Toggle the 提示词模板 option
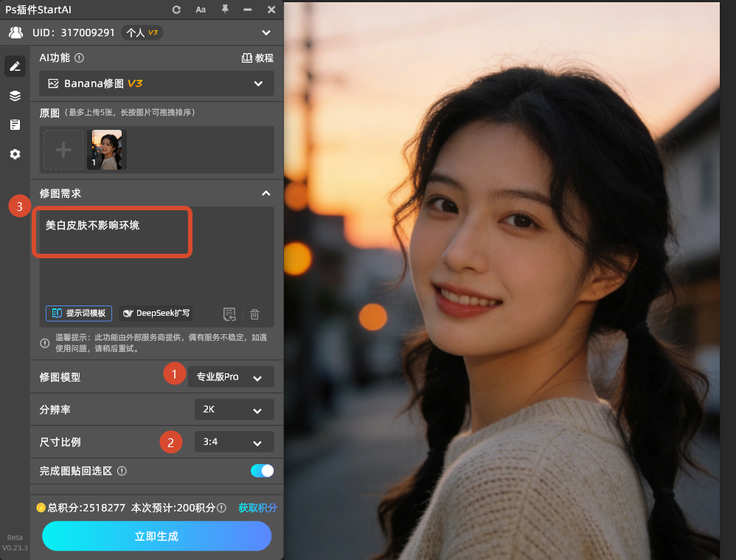Image resolution: width=736 pixels, height=560 pixels. tap(78, 313)
